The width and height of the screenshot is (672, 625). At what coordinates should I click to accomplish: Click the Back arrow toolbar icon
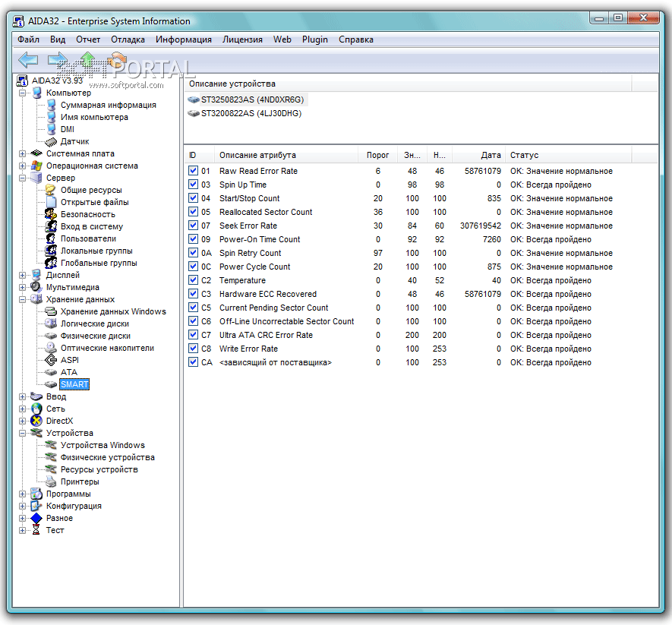pos(28,60)
